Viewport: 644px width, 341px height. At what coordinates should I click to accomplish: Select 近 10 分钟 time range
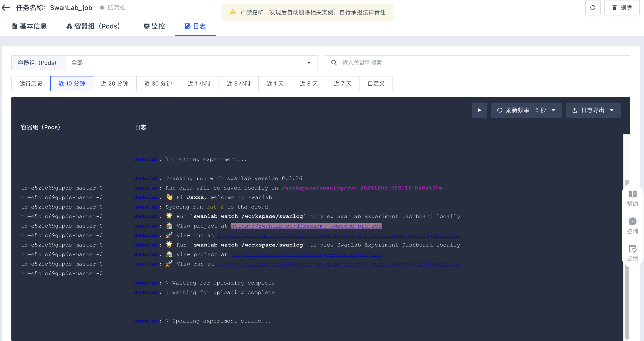[72, 84]
